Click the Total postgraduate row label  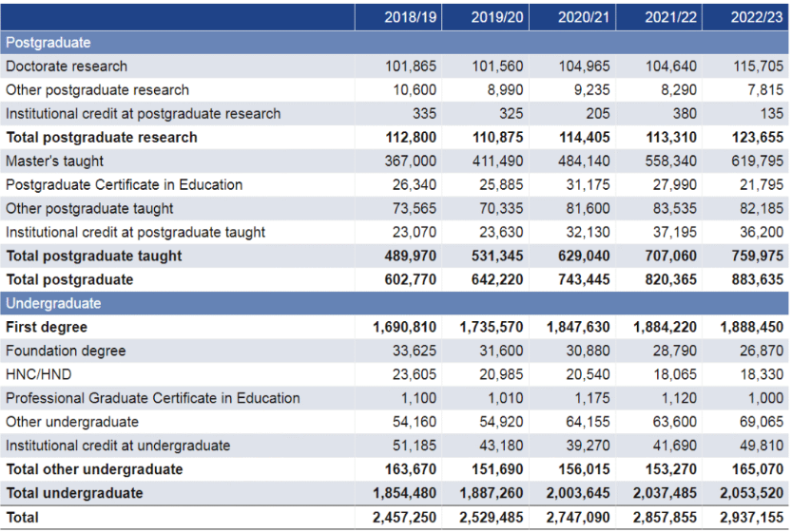tap(69, 279)
